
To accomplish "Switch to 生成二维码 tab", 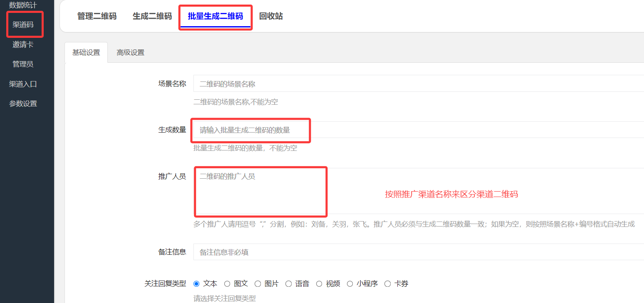I will [152, 16].
